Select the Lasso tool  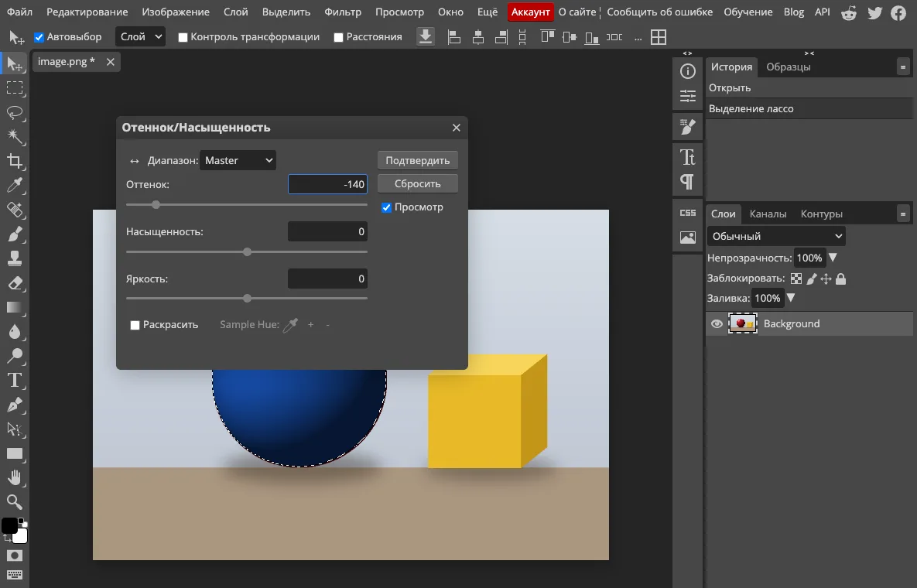pos(15,112)
